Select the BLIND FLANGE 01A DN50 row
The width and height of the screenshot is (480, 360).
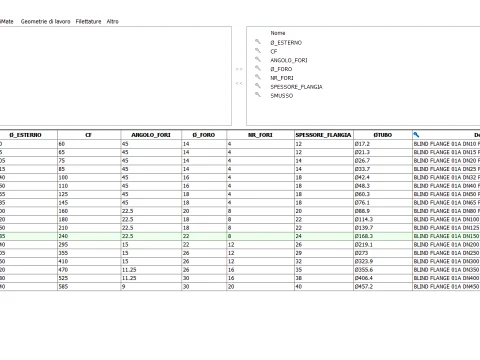point(240,194)
